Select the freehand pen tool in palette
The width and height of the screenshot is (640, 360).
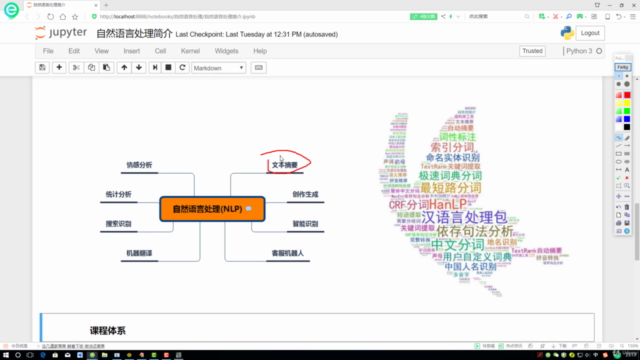[619, 138]
